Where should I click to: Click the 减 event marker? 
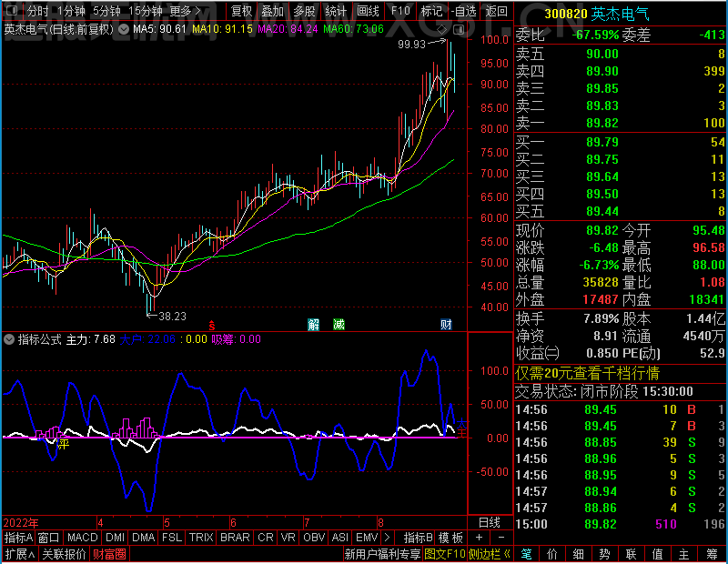(x=339, y=325)
